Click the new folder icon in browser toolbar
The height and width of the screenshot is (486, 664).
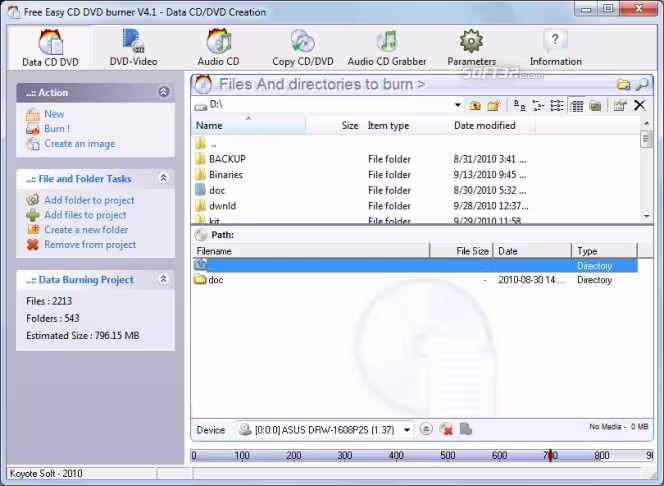coord(494,105)
